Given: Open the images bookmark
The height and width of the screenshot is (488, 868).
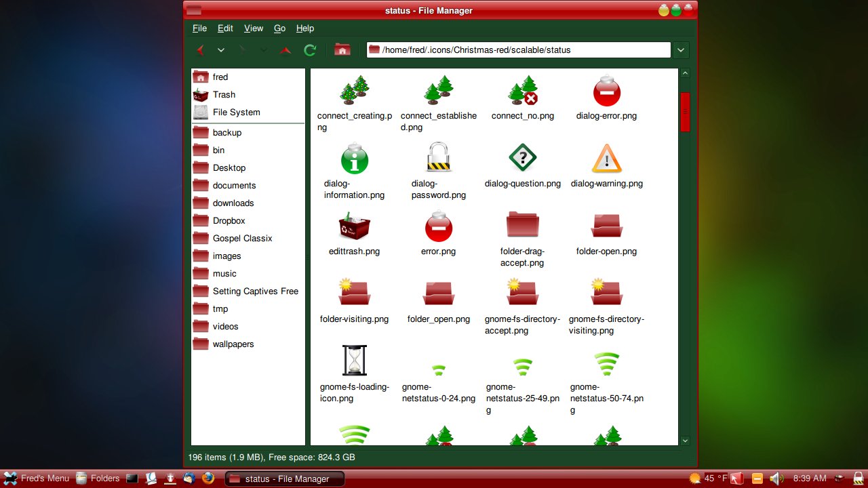Looking at the screenshot, I should click(x=248, y=256).
